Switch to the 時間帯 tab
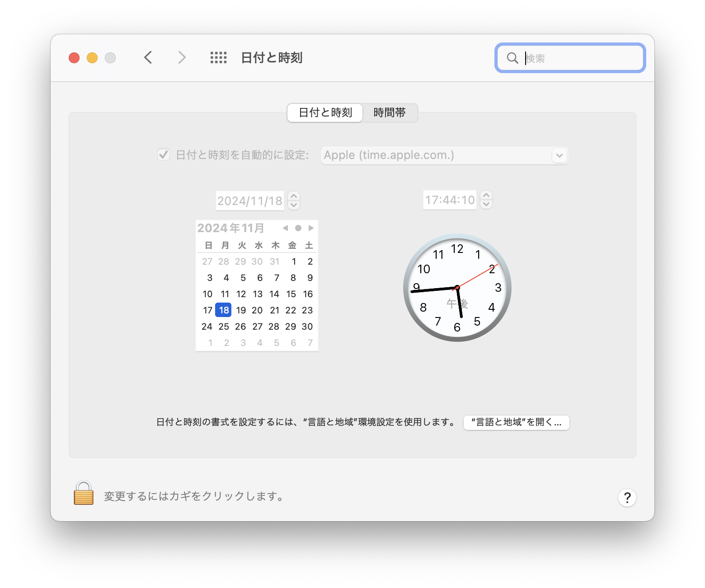705x588 pixels. [x=390, y=112]
